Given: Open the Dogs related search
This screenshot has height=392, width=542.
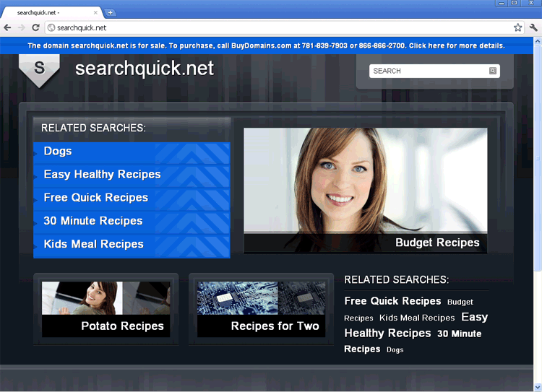Looking at the screenshot, I should point(58,152).
